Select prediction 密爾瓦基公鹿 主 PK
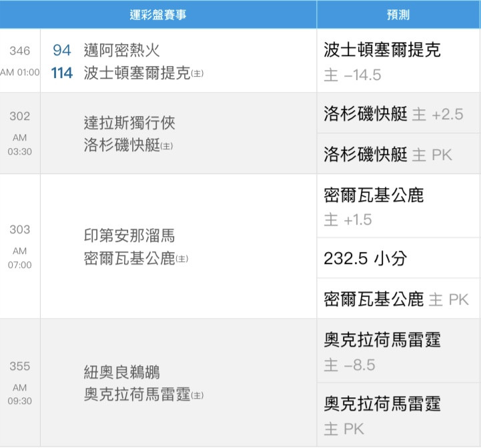481x448 pixels. pyautogui.click(x=398, y=299)
